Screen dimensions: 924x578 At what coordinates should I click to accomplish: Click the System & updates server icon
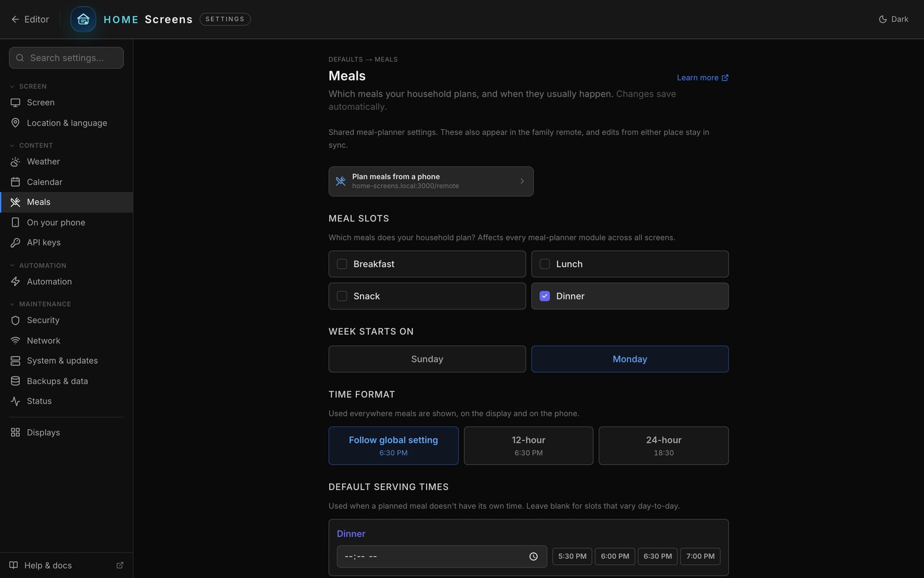point(16,361)
